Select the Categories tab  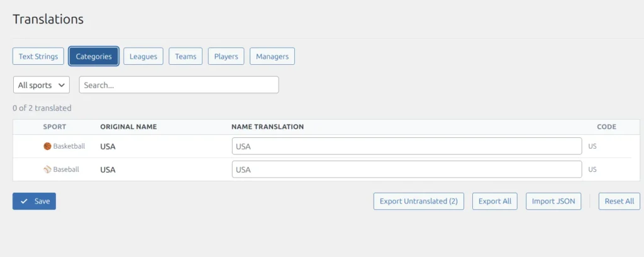(94, 56)
